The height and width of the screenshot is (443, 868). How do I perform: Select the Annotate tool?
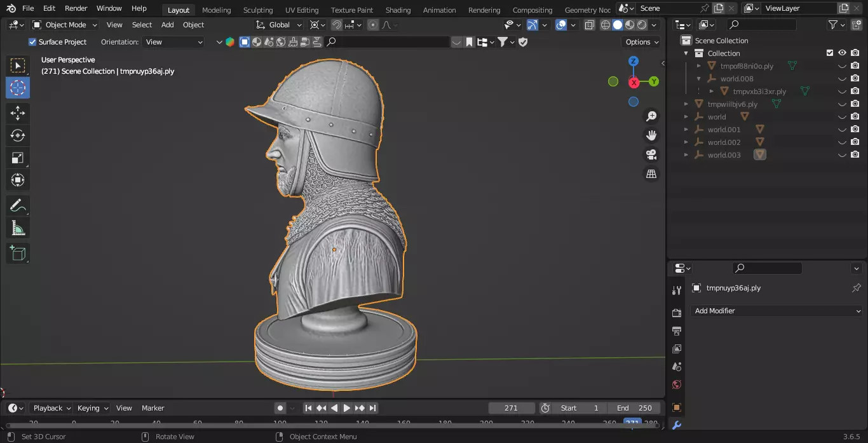point(18,205)
